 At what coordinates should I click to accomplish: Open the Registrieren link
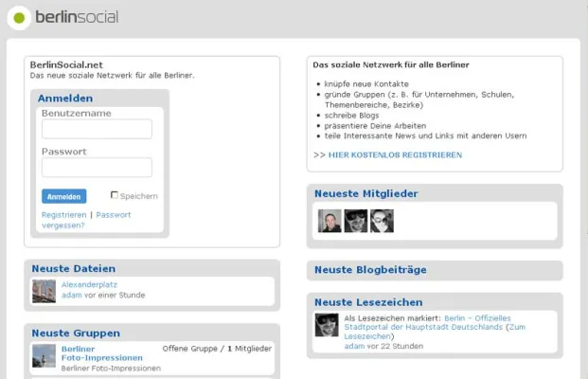[x=63, y=215]
